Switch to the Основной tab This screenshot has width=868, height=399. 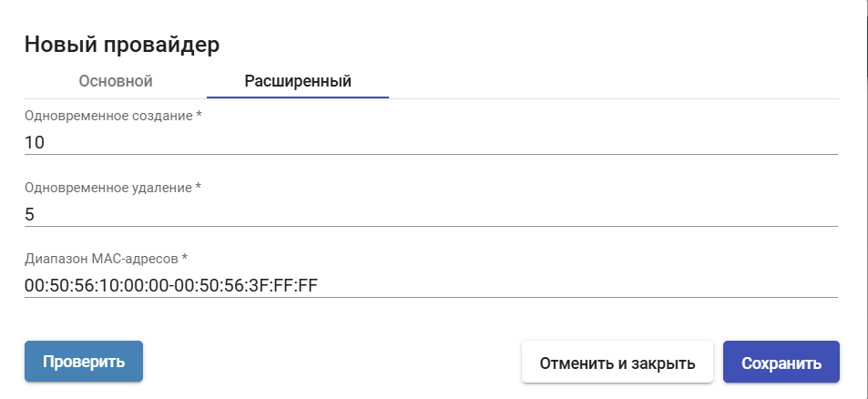[116, 81]
